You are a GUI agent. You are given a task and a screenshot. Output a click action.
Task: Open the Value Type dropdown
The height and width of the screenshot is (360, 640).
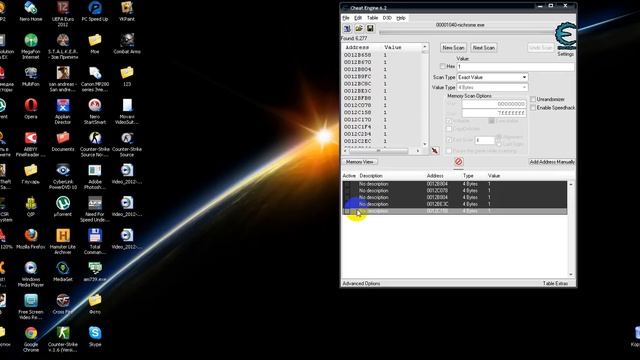coord(492,87)
